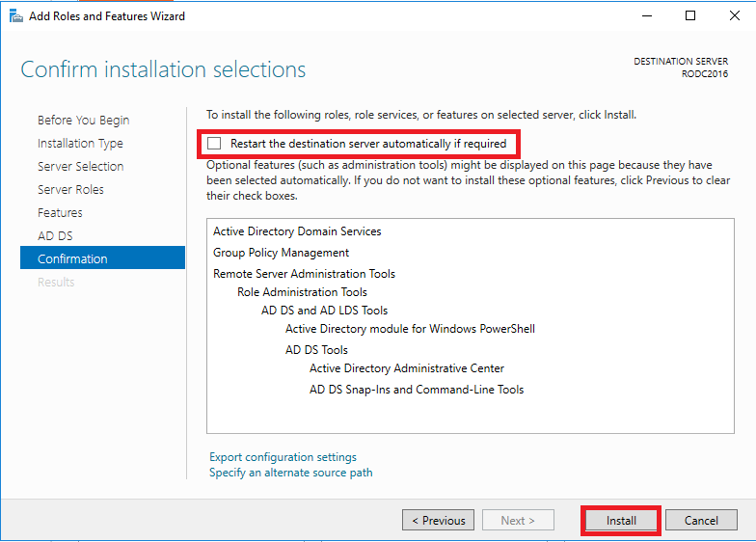Go to Installation Type step
The width and height of the screenshot is (756, 542).
(80, 143)
